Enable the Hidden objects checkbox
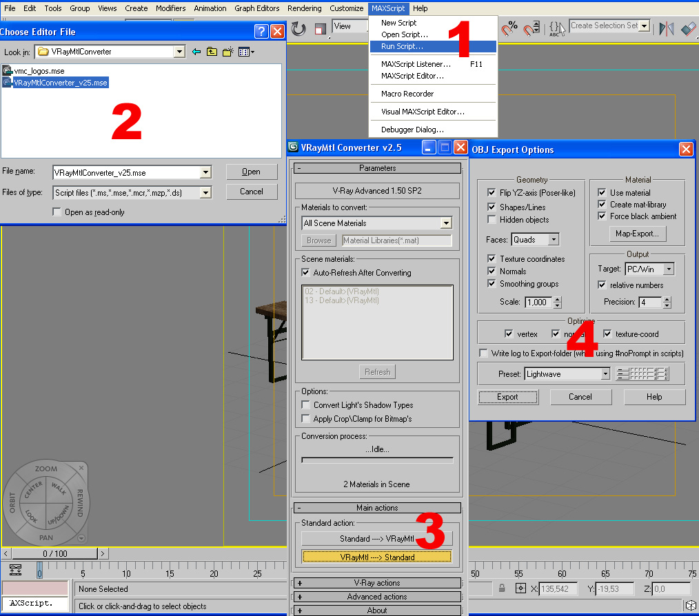 point(492,220)
